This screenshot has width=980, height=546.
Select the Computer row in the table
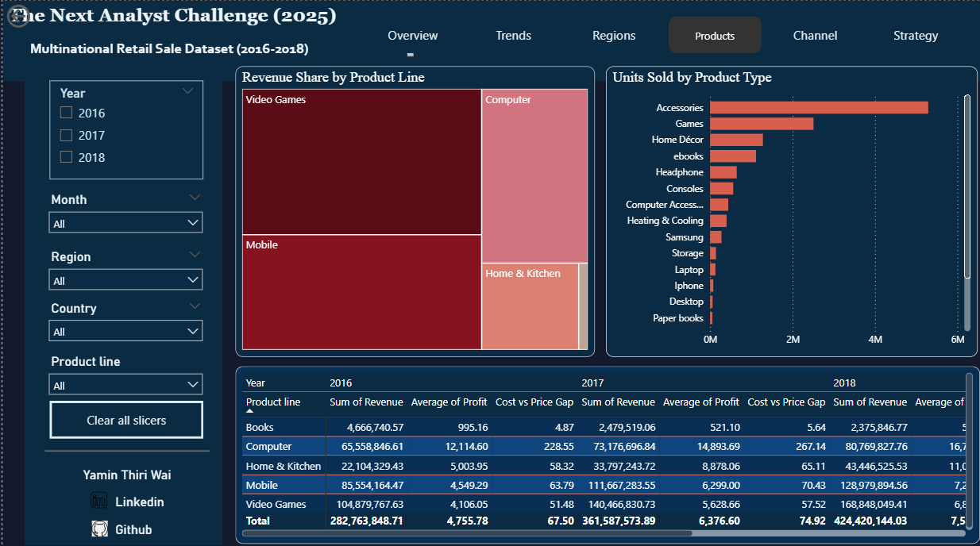click(268, 446)
